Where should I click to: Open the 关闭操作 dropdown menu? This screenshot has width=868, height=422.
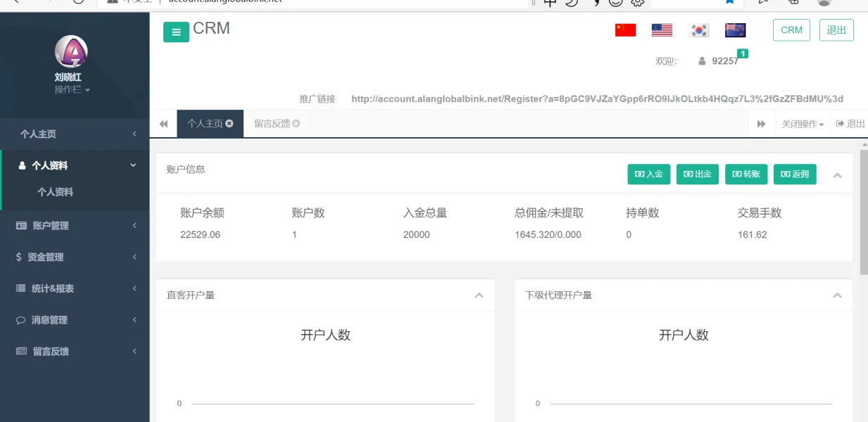tap(800, 122)
